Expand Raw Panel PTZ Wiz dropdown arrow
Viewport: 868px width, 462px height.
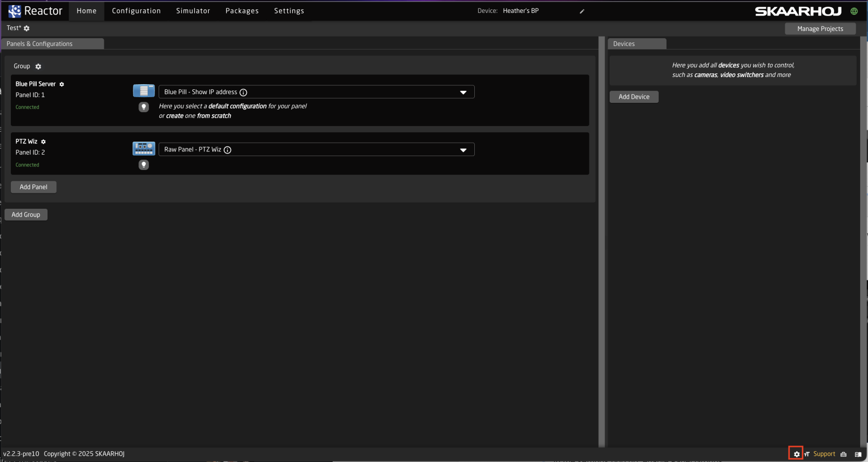(463, 150)
